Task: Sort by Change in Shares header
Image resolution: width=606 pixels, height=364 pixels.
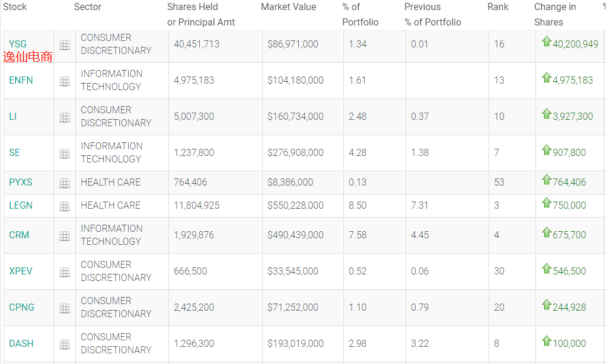Action: [555, 14]
